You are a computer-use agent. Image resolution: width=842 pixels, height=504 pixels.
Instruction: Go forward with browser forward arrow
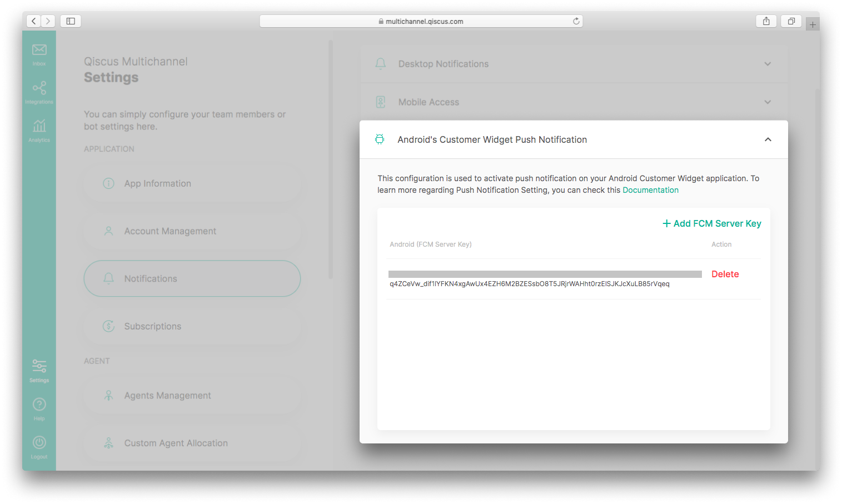[48, 21]
